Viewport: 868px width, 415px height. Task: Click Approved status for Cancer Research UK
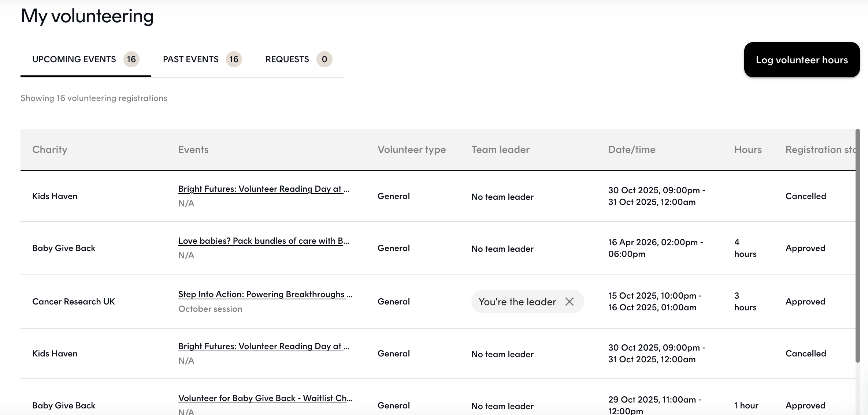tap(805, 302)
